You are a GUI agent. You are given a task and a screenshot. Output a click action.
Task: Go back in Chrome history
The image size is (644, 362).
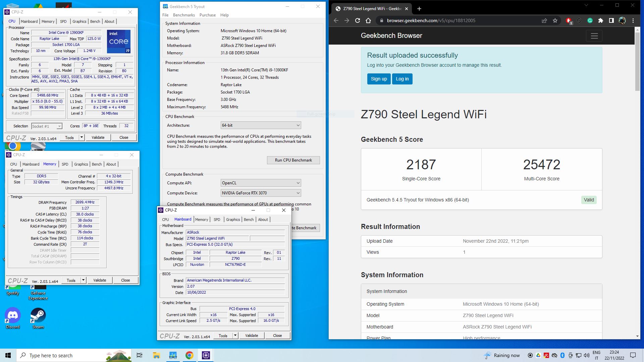pyautogui.click(x=336, y=20)
